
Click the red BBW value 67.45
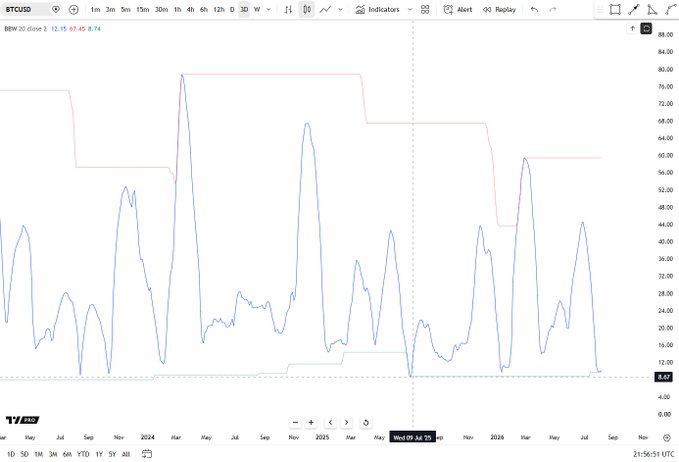pyautogui.click(x=77, y=29)
